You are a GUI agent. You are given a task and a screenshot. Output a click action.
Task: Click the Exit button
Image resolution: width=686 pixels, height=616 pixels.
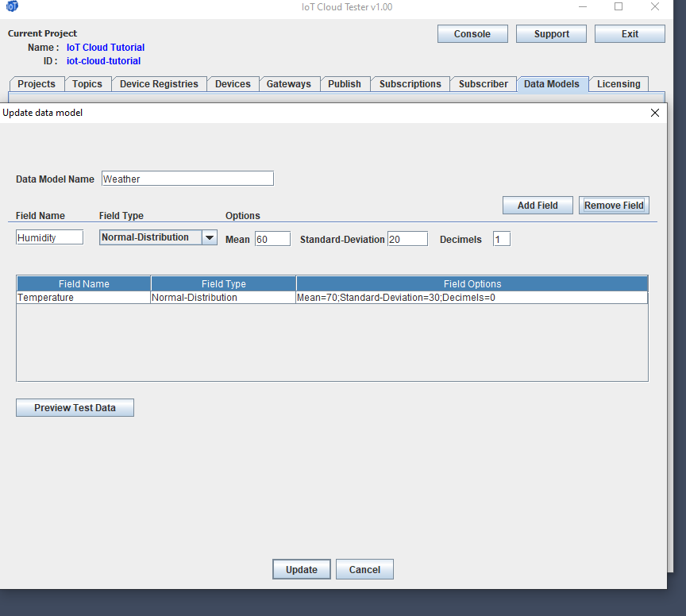[630, 33]
